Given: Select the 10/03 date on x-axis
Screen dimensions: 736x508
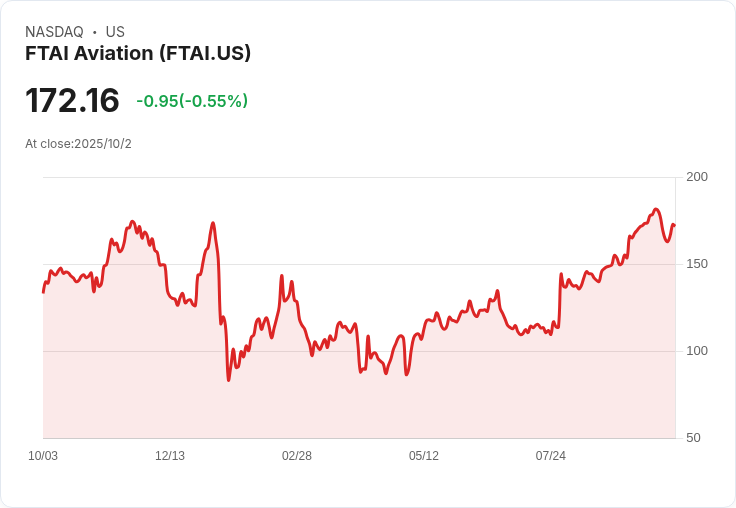Looking at the screenshot, I should coord(43,456).
